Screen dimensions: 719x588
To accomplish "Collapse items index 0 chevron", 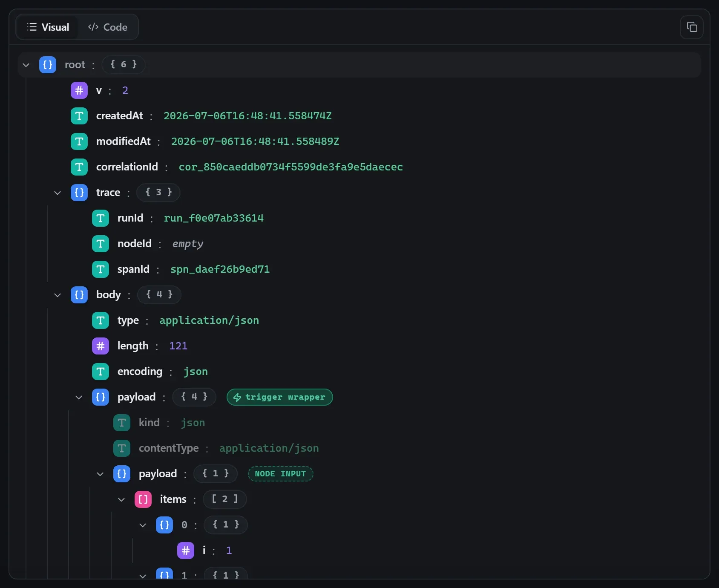I will click(x=143, y=525).
